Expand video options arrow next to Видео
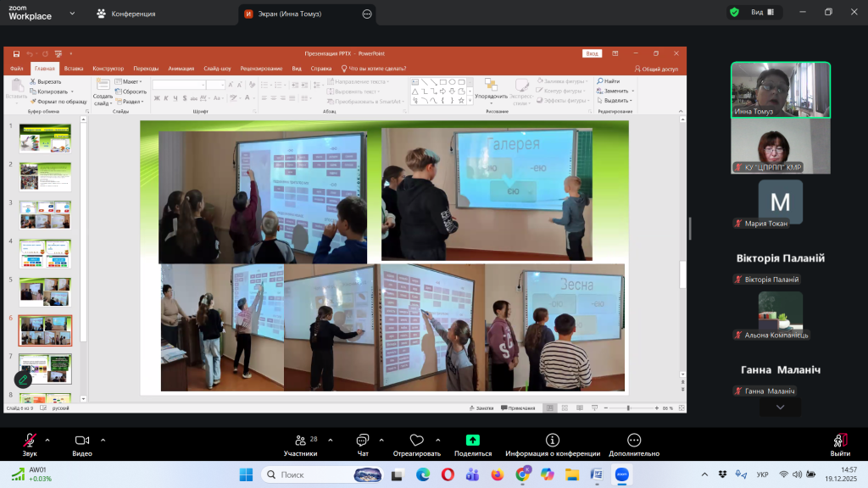868x488 pixels. click(103, 440)
